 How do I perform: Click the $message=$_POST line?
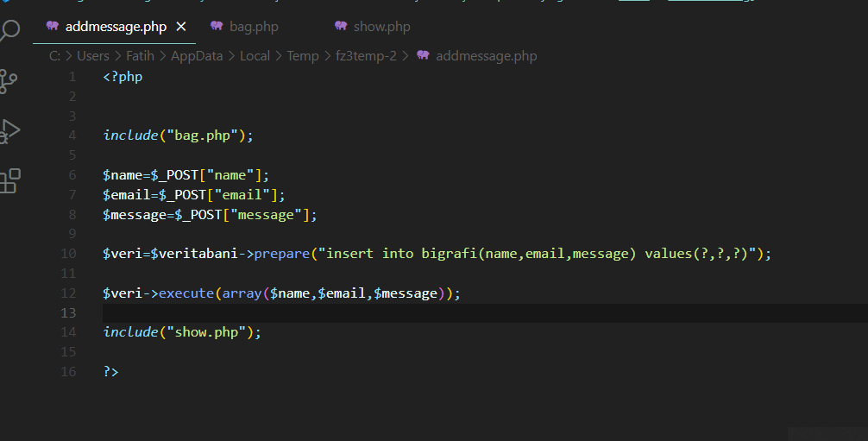coord(210,214)
